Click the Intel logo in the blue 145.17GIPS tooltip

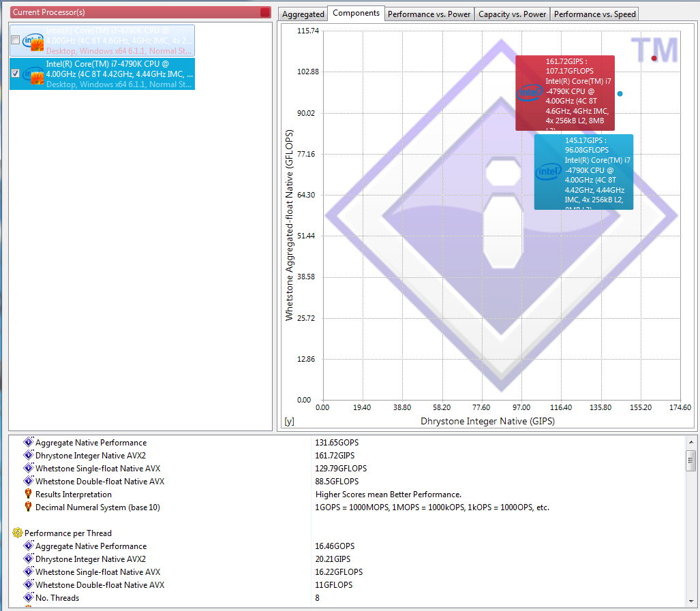(x=548, y=171)
